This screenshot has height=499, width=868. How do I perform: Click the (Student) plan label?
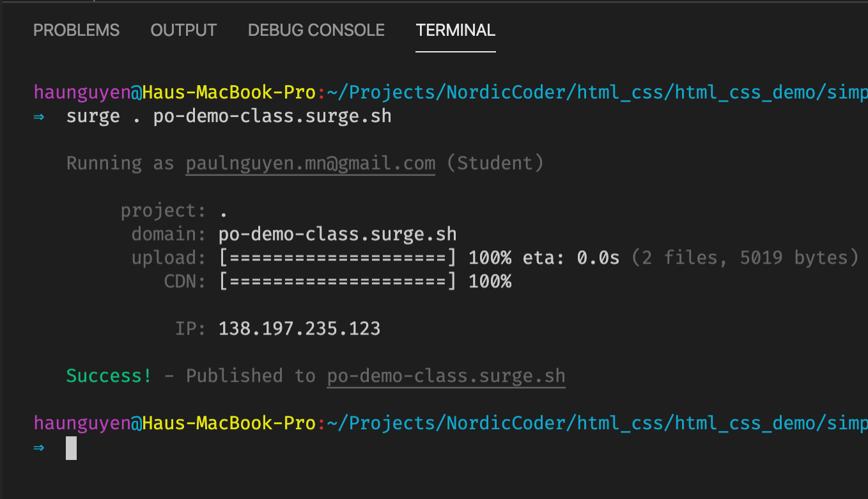pos(495,164)
